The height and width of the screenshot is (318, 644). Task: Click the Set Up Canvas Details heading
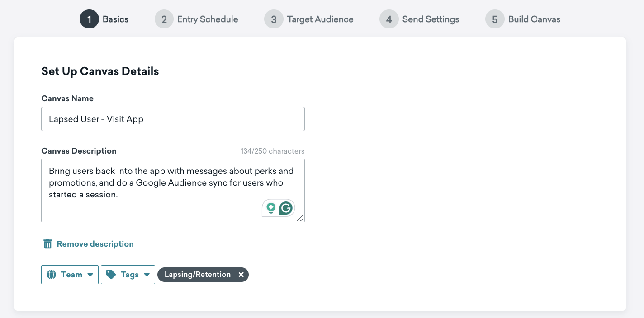pos(100,71)
